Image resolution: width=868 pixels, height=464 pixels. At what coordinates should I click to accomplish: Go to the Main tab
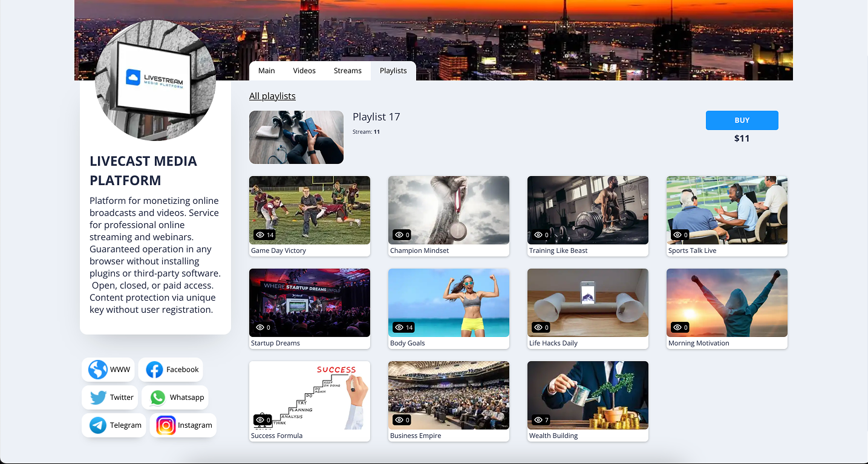[266, 71]
